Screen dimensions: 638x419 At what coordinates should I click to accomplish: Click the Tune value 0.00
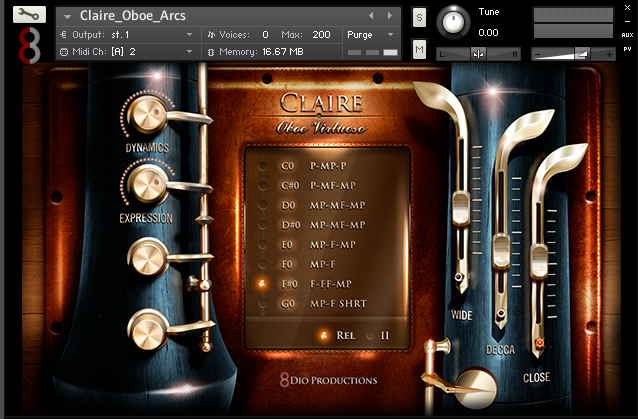(488, 33)
